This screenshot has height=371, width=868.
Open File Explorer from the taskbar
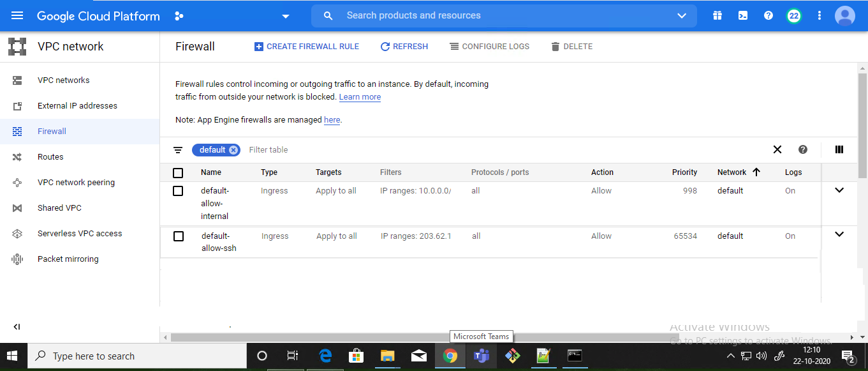388,356
